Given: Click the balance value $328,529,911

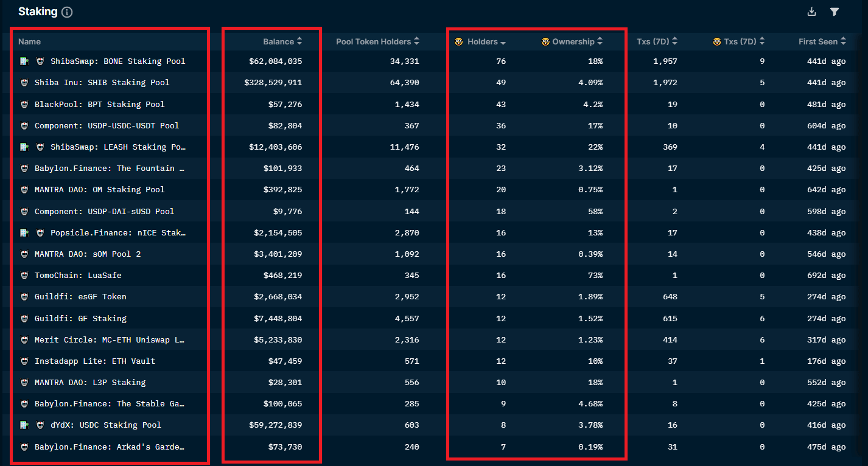Looking at the screenshot, I should [273, 83].
